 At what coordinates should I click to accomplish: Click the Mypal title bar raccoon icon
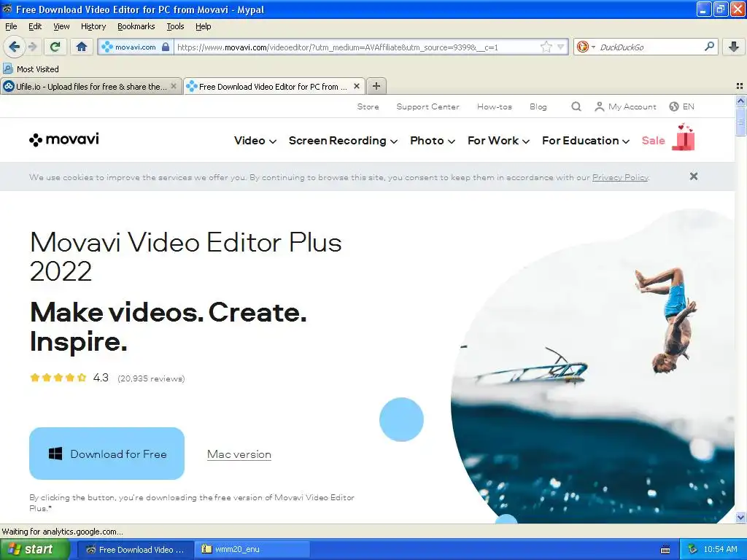7,9
